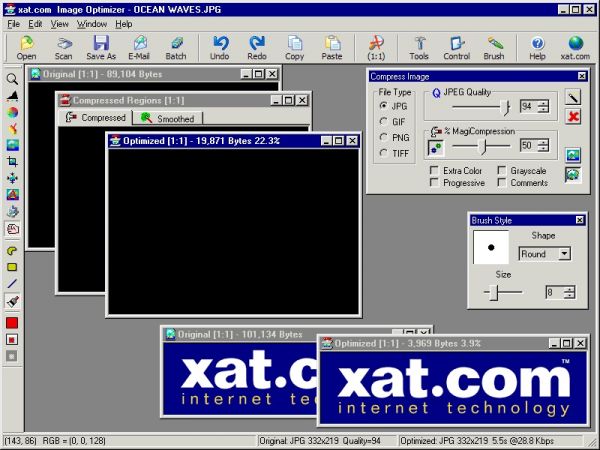Click the Save As floppy disk icon

pos(101,47)
